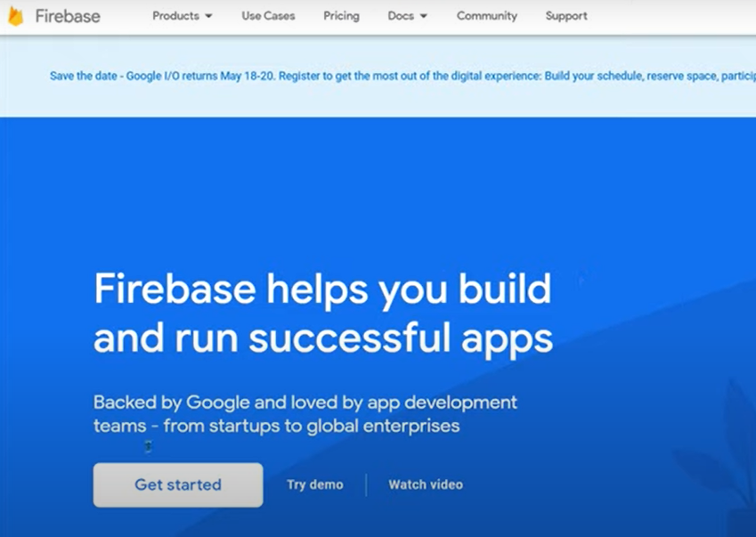Click the Get started button

(178, 485)
